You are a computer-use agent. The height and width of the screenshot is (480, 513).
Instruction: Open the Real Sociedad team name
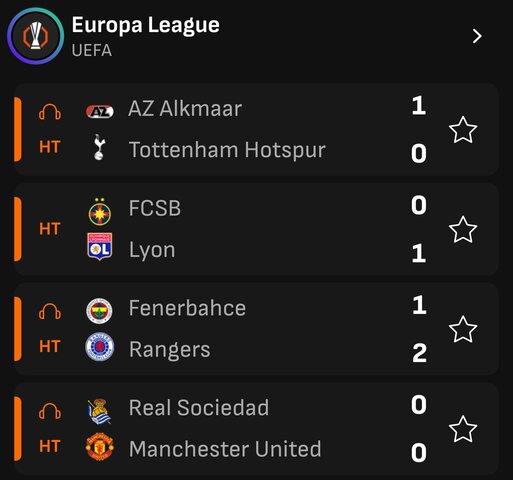pos(199,408)
